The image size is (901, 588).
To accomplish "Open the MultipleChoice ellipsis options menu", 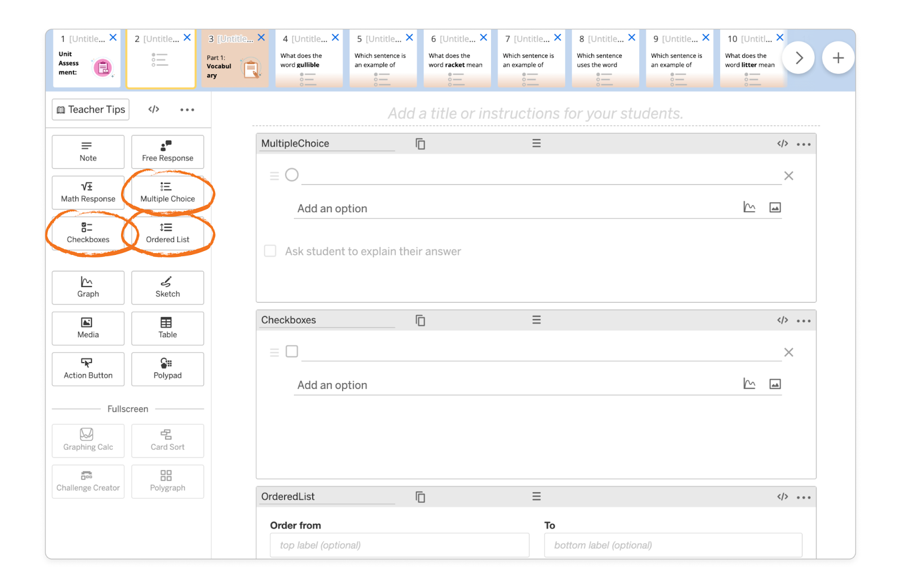I will point(804,143).
